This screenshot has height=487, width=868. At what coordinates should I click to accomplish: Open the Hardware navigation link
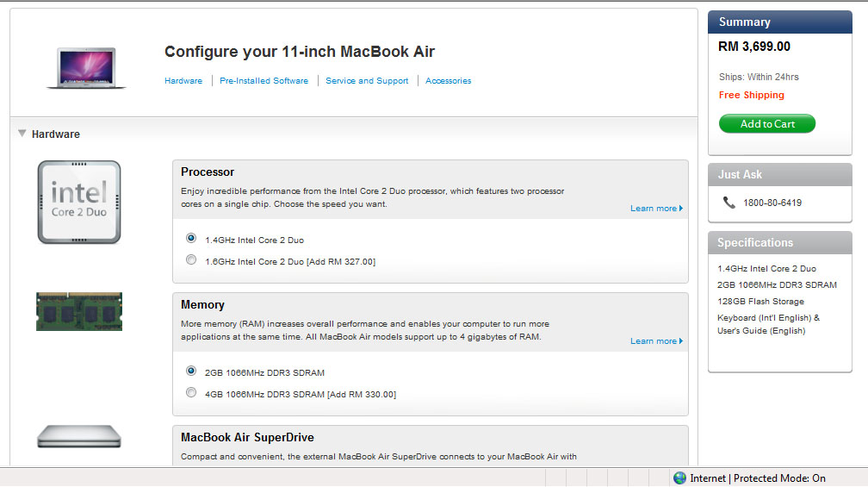click(183, 81)
